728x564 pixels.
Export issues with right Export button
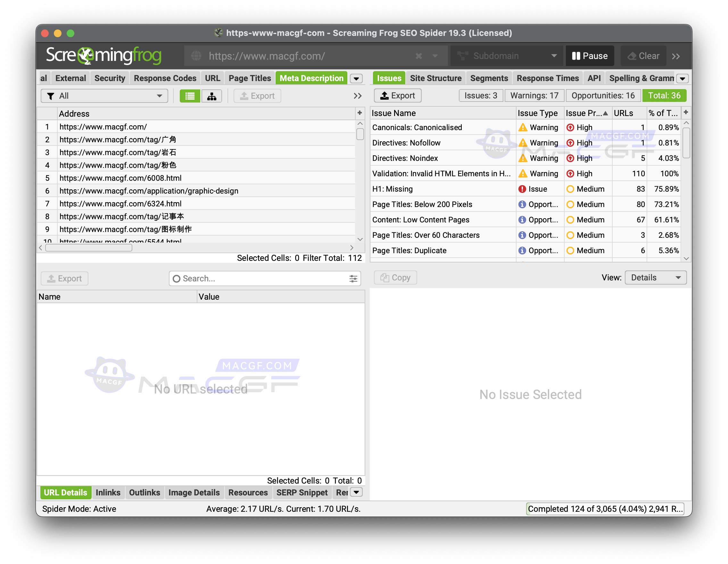[397, 96]
